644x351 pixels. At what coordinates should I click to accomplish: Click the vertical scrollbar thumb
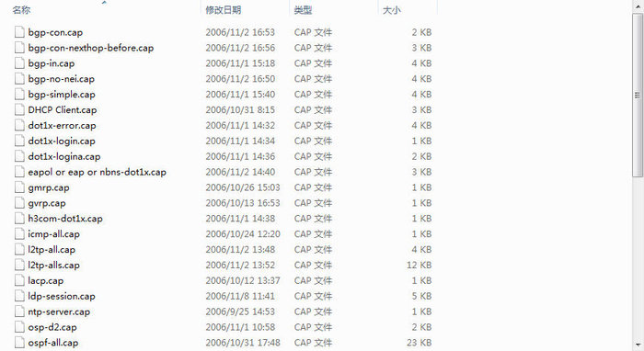638,96
